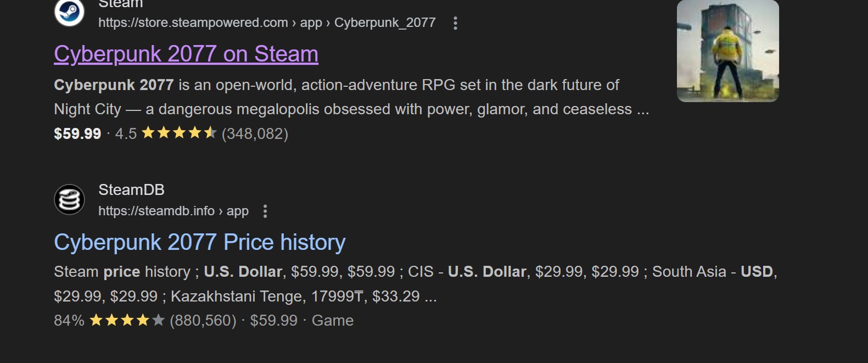Screen dimensions: 868x363
Task: Click the yellow star rating under Steam result
Action: (x=179, y=133)
